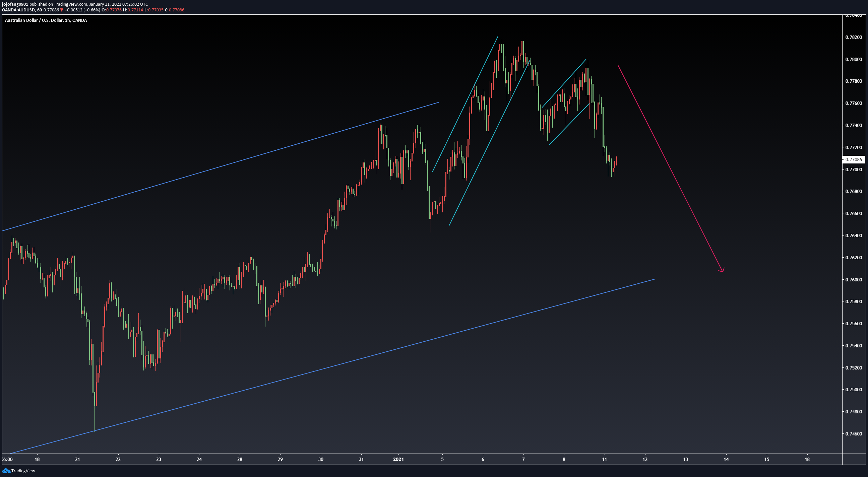
Task: Click the 0.76000 price axis label
Action: coord(854,280)
